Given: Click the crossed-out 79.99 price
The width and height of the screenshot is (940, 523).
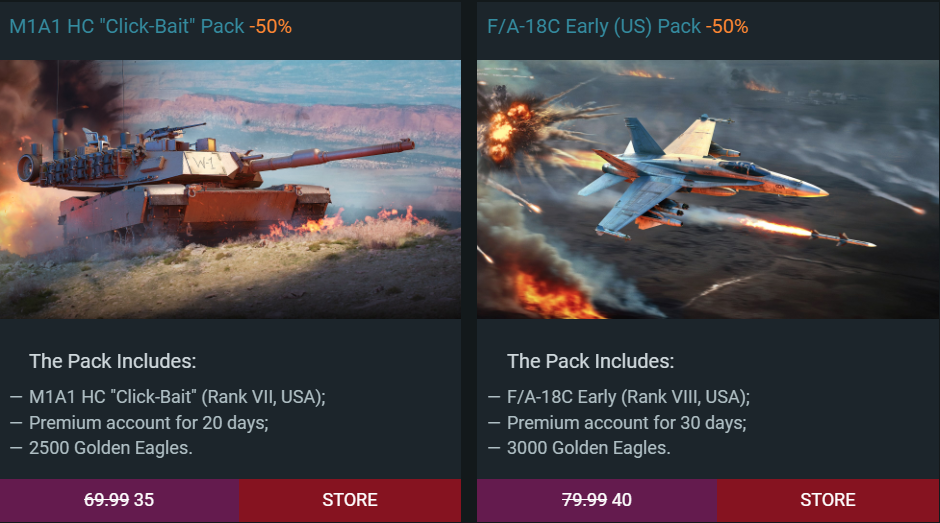Looking at the screenshot, I should point(584,500).
